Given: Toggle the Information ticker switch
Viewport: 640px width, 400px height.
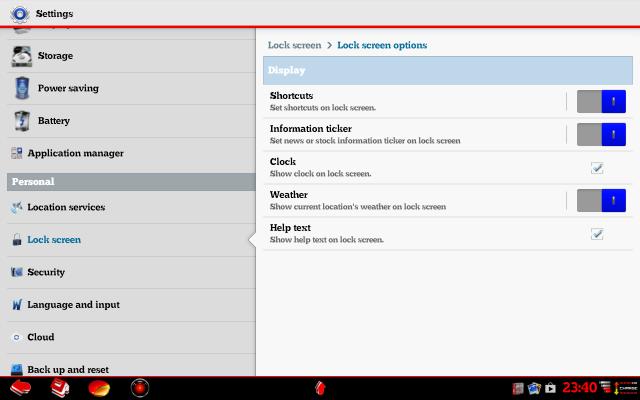Looking at the screenshot, I should [601, 134].
